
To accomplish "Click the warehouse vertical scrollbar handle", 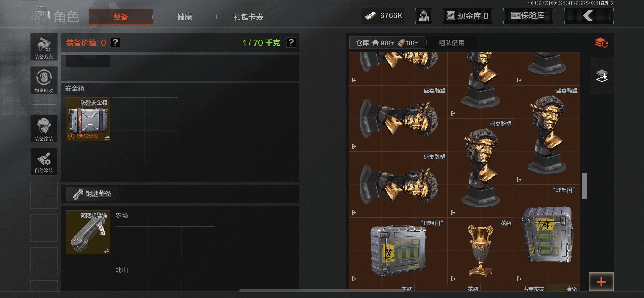I will point(584,186).
